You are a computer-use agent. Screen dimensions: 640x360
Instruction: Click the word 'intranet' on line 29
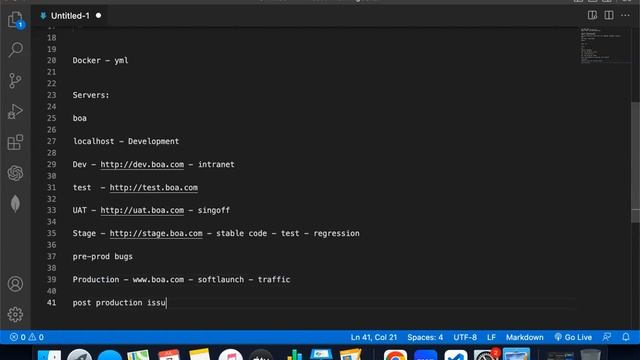(216, 164)
